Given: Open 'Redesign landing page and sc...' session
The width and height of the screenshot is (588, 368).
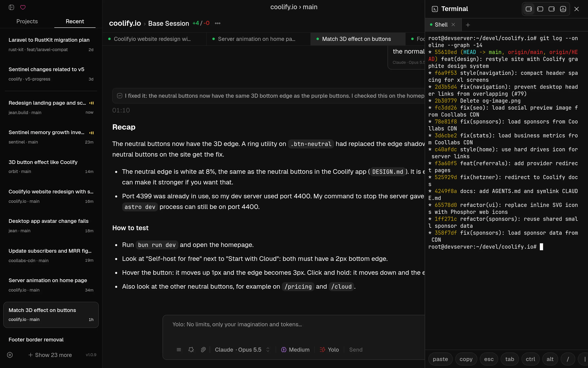Looking at the screenshot, I should [51, 107].
